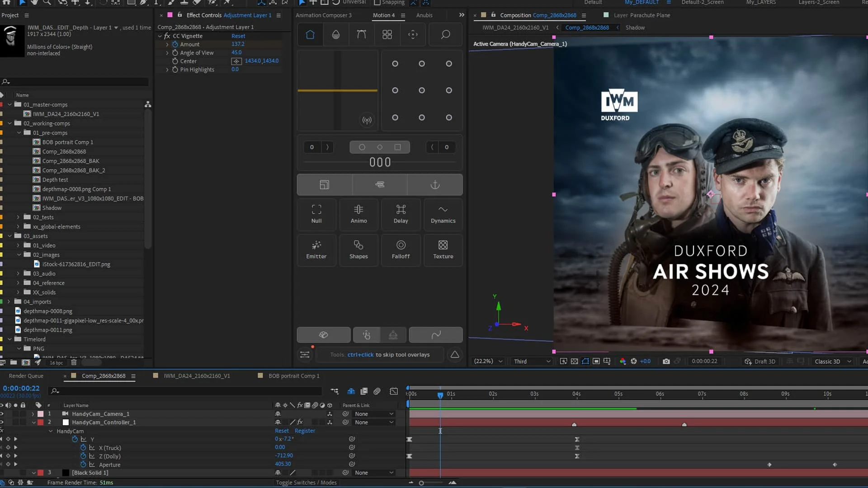Open Region of Interest button
This screenshot has width=868, height=488.
point(596,361)
